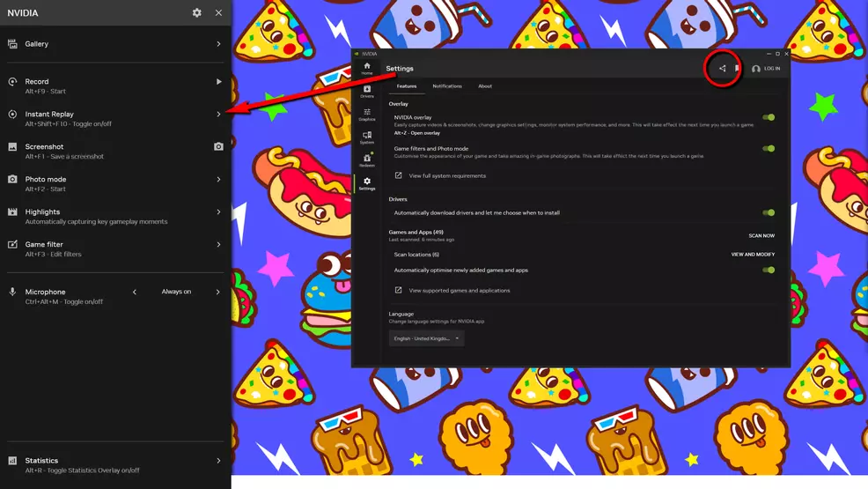Click 'Always on' microphone value
This screenshot has width=868, height=489.
[176, 292]
